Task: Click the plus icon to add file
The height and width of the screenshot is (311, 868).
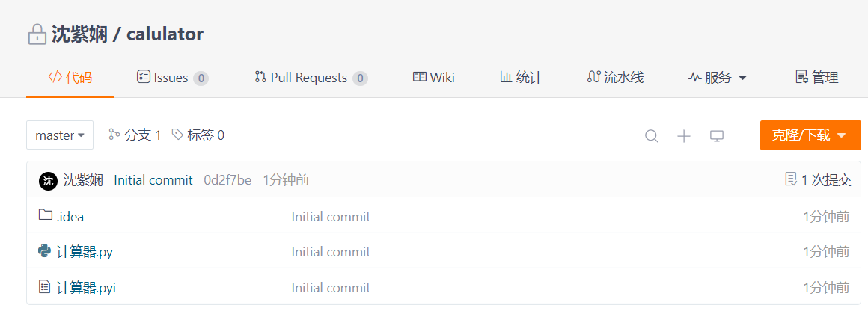Action: point(684,135)
